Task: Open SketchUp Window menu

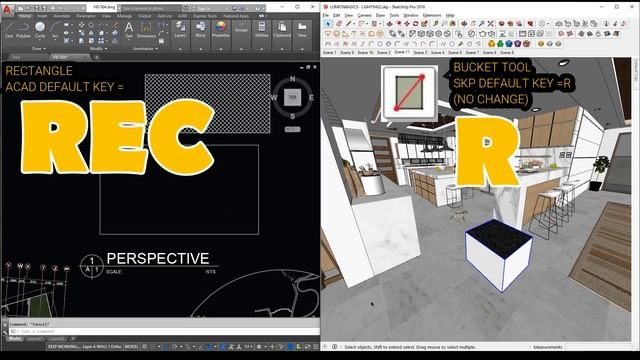Action: tap(411, 15)
